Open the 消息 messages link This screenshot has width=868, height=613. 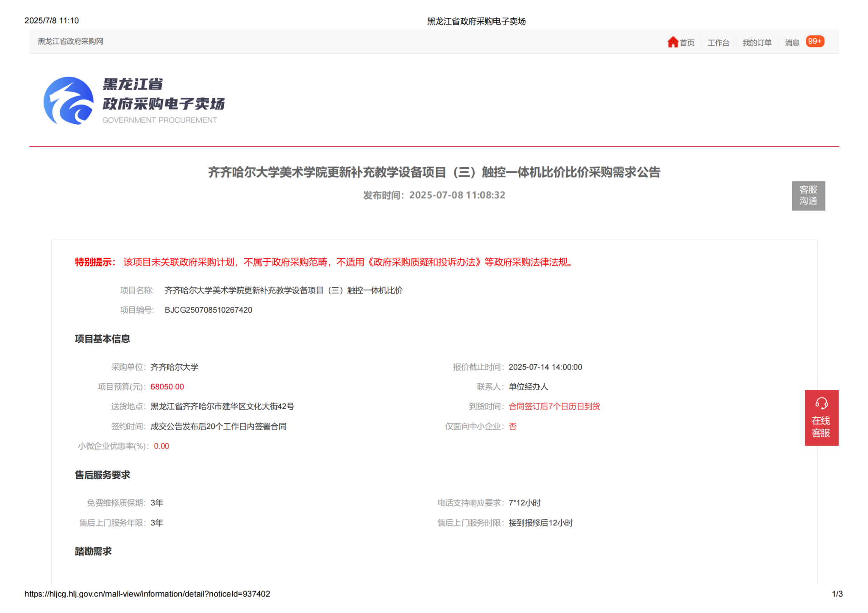pos(792,43)
